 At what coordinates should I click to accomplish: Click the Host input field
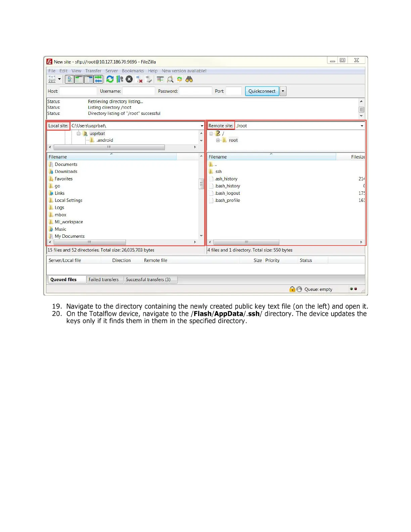[x=78, y=91]
